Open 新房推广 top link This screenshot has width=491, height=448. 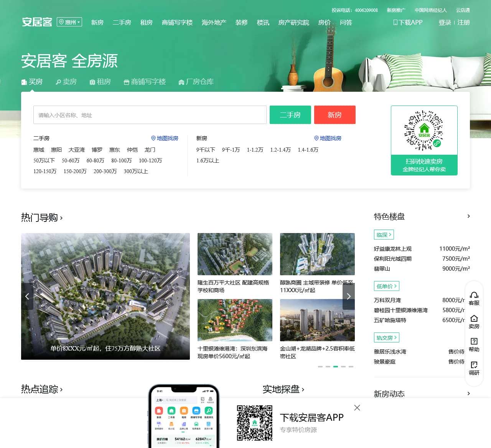pyautogui.click(x=396, y=10)
